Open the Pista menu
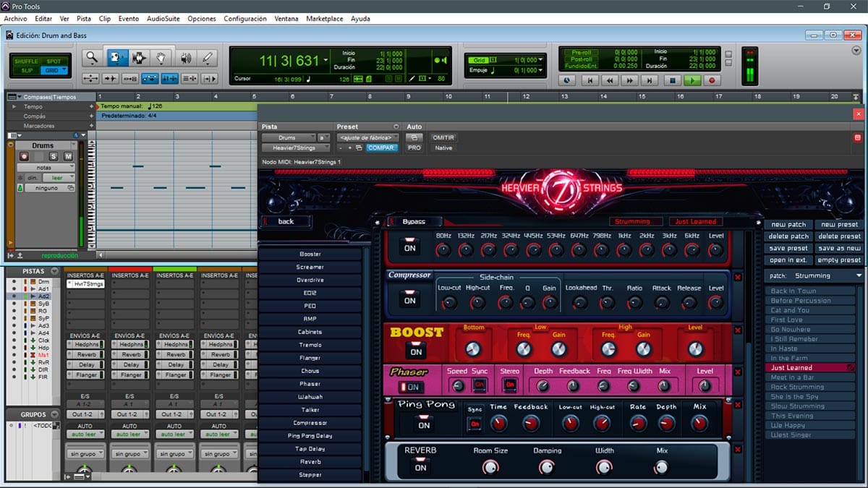868x488 pixels. [x=84, y=19]
